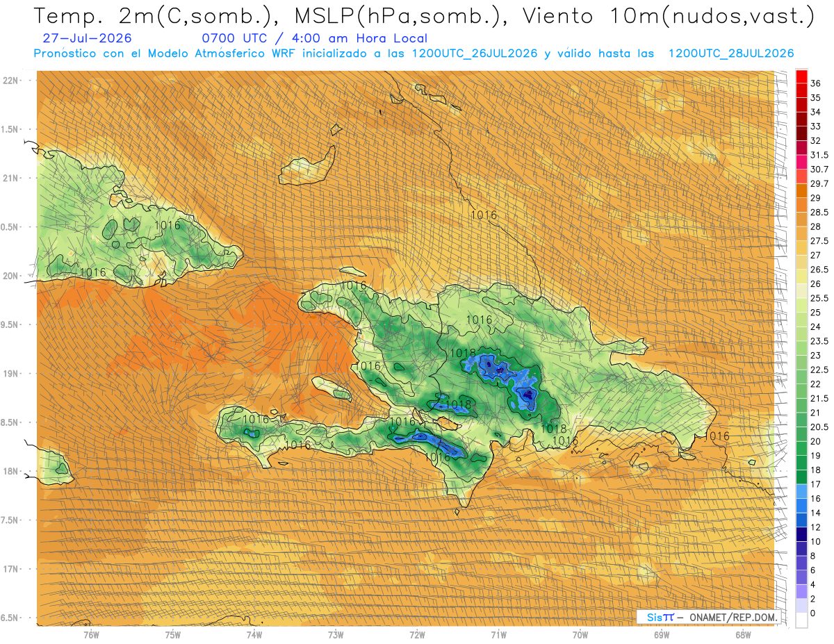Click the legend value 12
The height and width of the screenshot is (644, 834).
815,527
